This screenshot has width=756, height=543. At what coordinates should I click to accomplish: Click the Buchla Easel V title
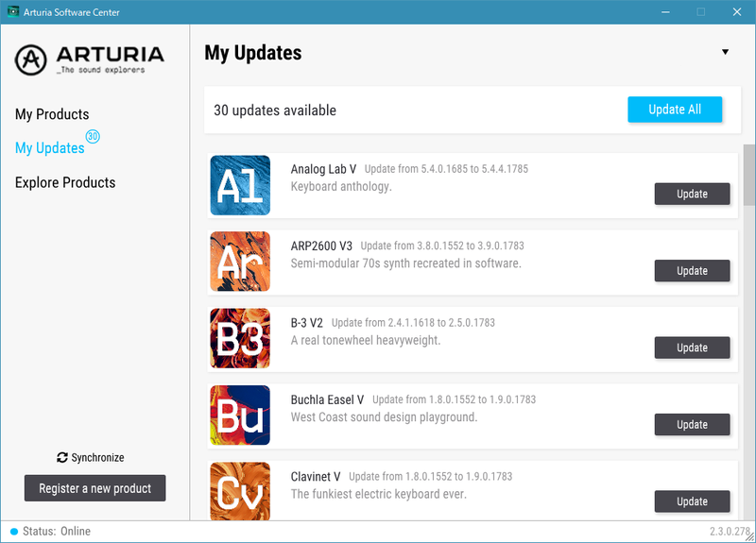327,399
